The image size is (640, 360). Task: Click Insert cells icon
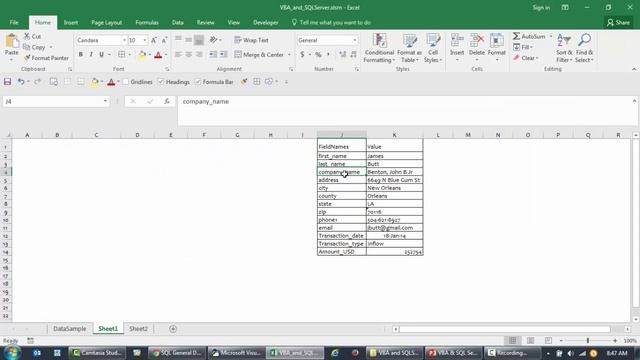457,41
